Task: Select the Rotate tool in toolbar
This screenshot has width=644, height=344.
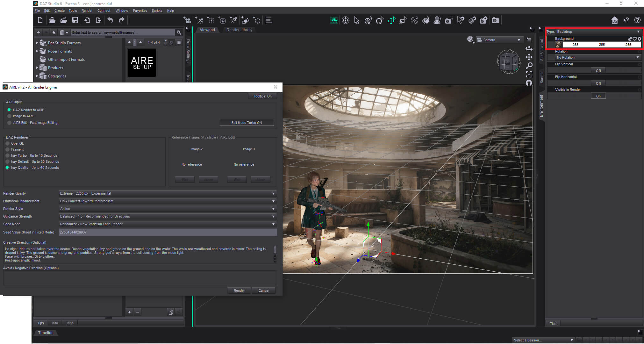Action: pos(380,20)
